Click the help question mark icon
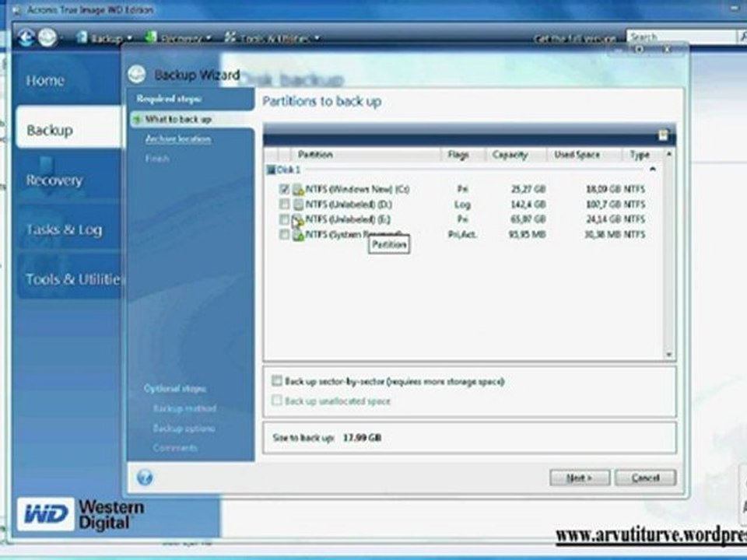 pyautogui.click(x=145, y=477)
